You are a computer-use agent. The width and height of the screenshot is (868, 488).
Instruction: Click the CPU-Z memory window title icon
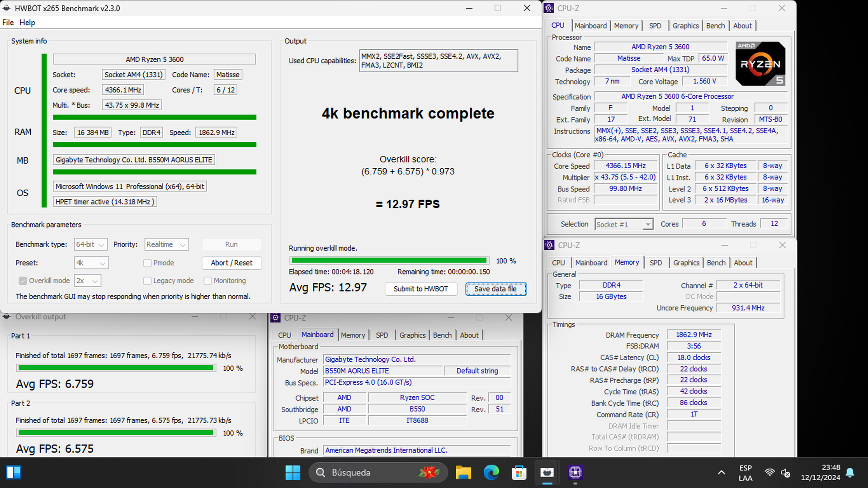point(549,245)
